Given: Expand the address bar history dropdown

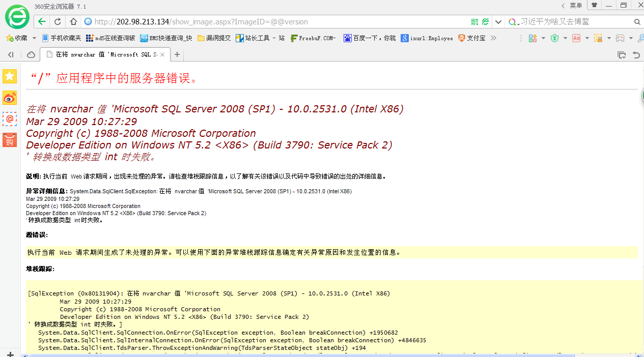Looking at the screenshot, I should click(498, 22).
